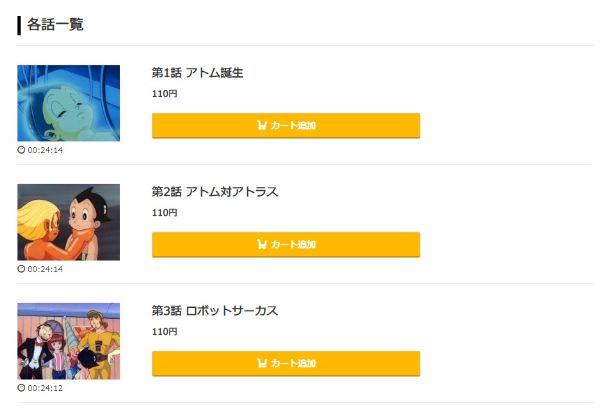Click clock icon under the アトム対アトラス thumbnail

pos(21,269)
